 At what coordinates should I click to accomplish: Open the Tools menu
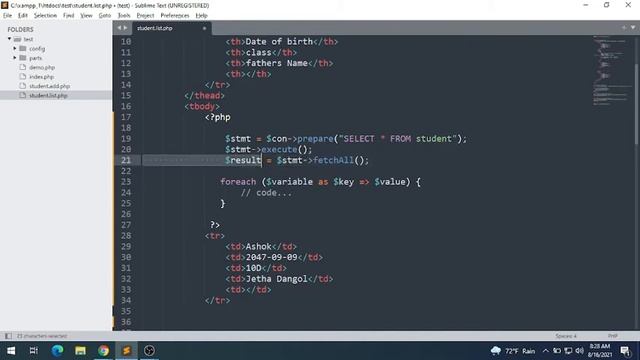pyautogui.click(x=124, y=16)
